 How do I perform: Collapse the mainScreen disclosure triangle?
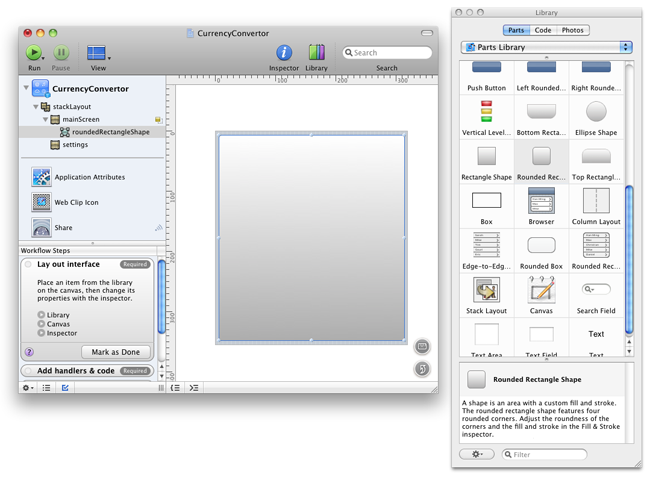(46, 119)
